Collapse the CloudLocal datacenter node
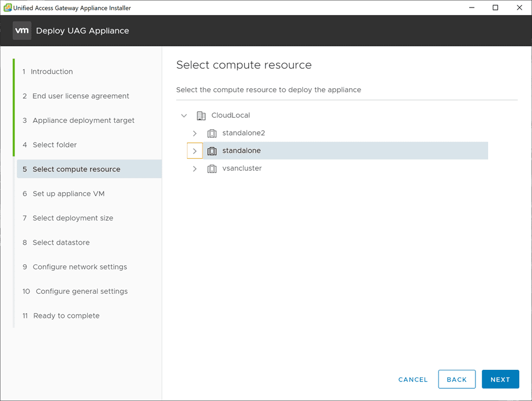 click(184, 115)
